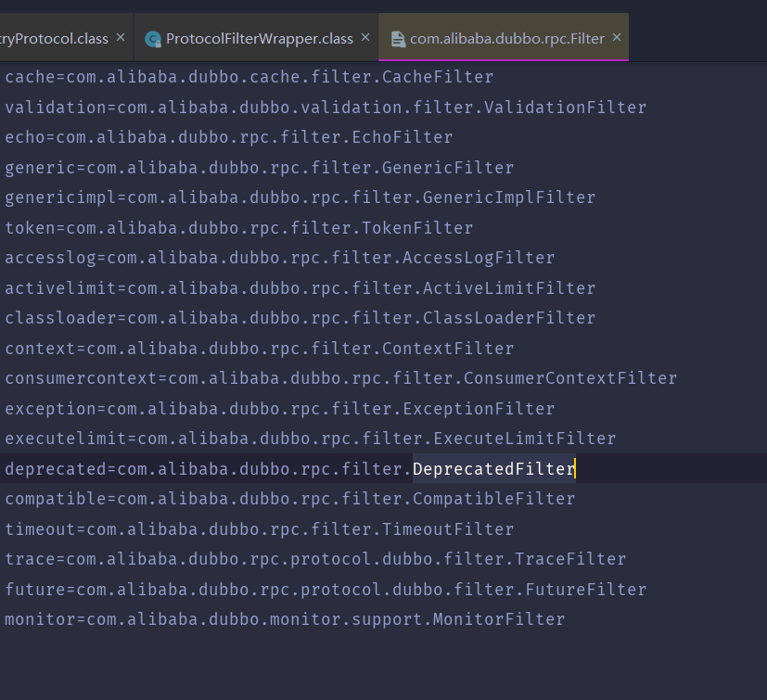Click the highlighted DeprecatedFilter text

click(494, 468)
